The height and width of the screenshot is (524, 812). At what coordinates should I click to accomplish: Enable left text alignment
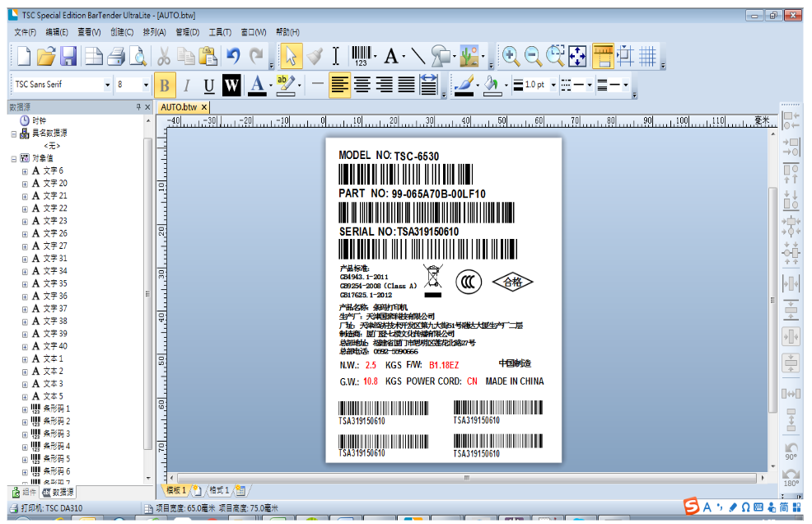point(340,85)
